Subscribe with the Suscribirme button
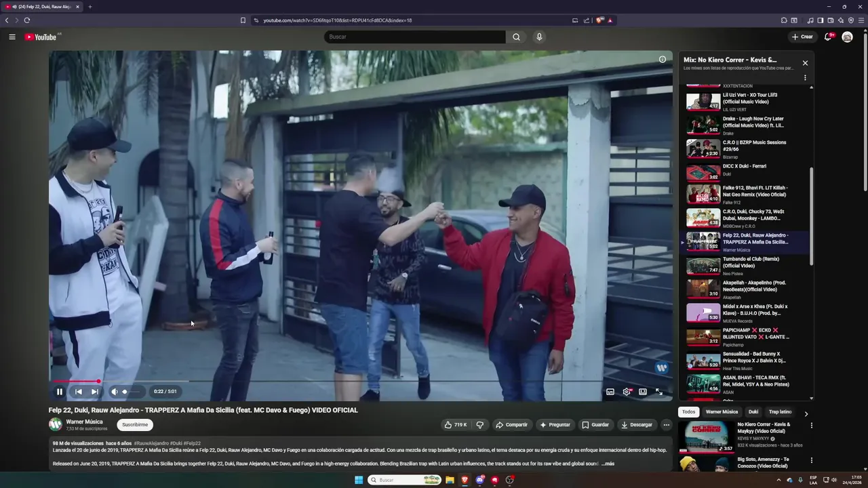The width and height of the screenshot is (868, 488). [x=135, y=425]
